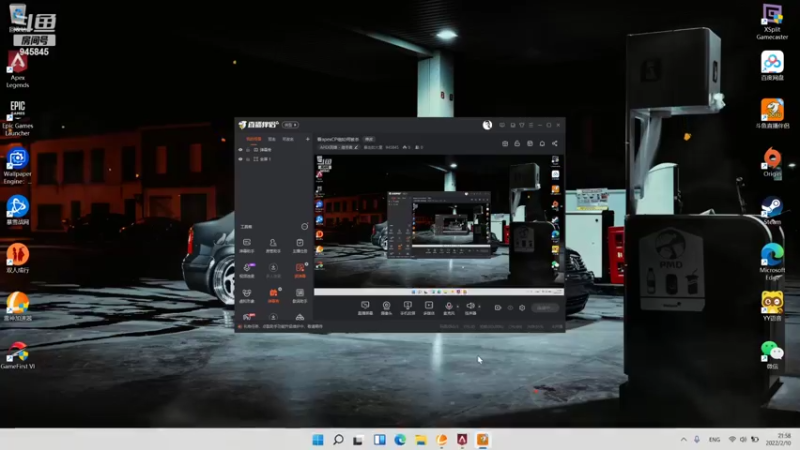
Task: Click ENG language indicator in tray
Action: pyautogui.click(x=714, y=439)
